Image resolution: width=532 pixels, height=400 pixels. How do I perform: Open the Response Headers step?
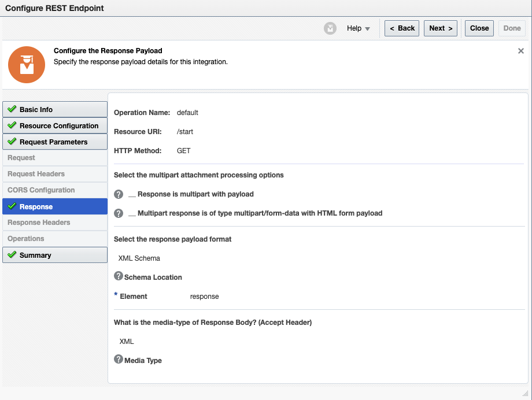[55, 223]
